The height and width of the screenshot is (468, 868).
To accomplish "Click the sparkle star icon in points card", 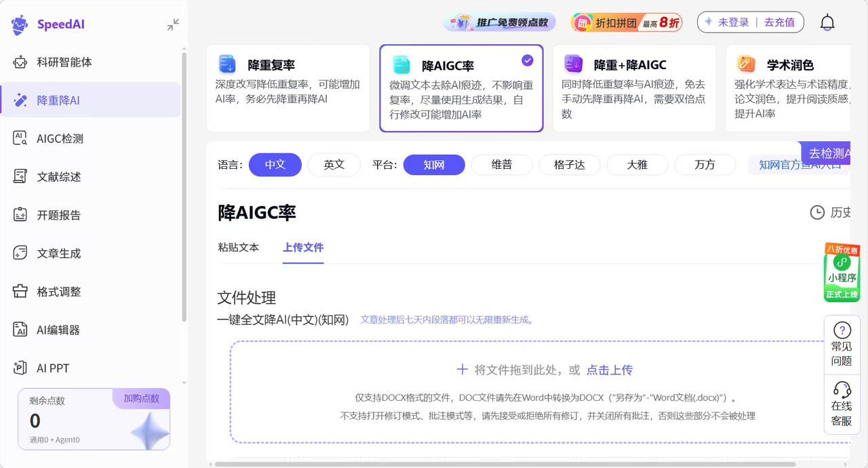I will (x=150, y=431).
